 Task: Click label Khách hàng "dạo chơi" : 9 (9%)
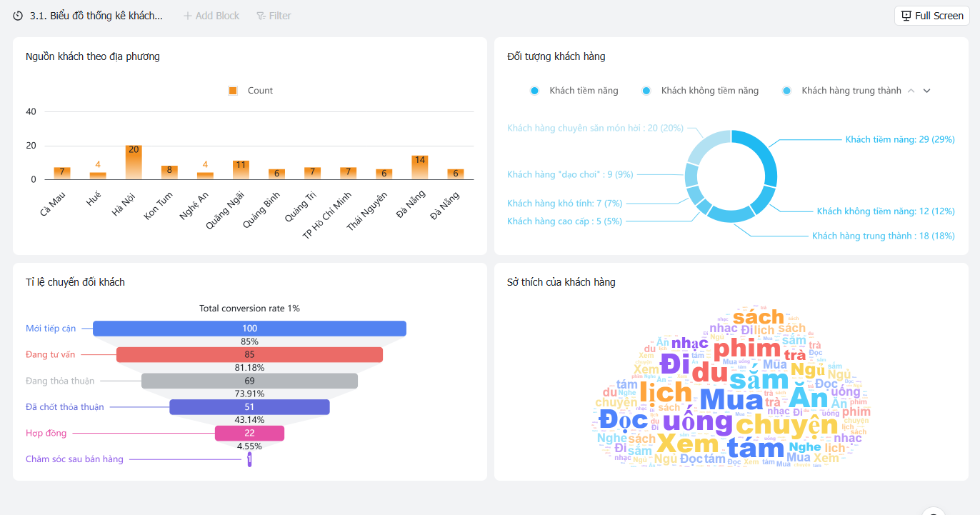570,174
